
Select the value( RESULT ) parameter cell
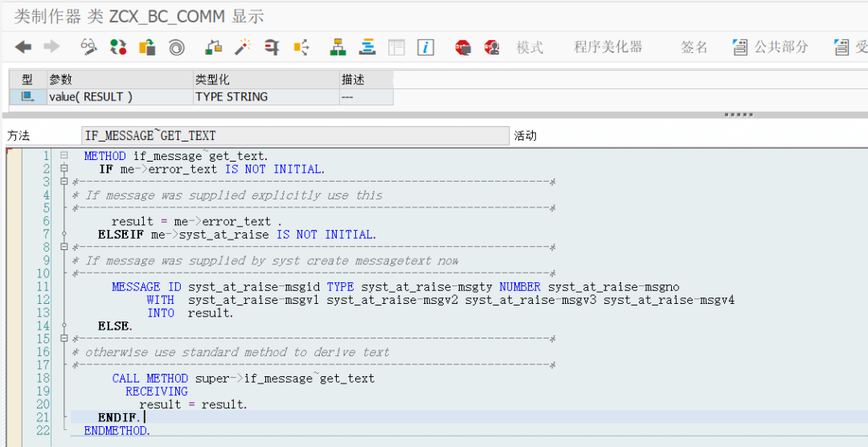pos(120,97)
